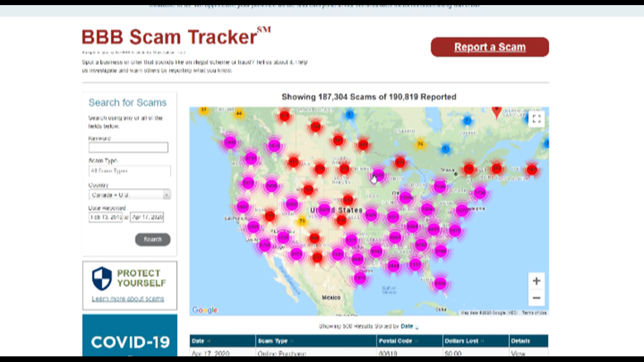644x362 pixels.
Task: Click the Protect Yourself shield icon
Action: (102, 278)
